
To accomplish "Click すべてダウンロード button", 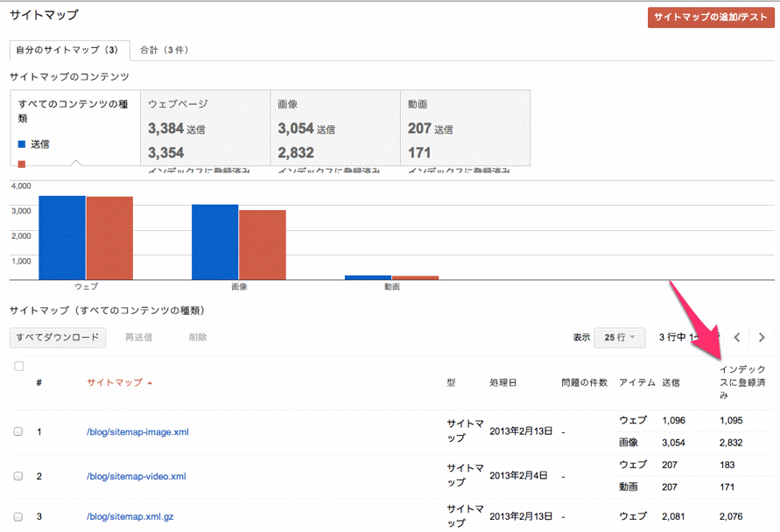I will (58, 337).
